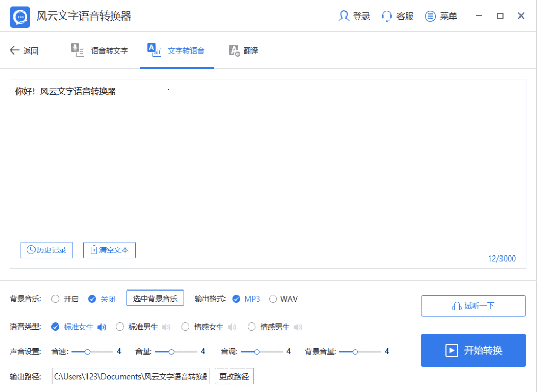This screenshot has width=537, height=392.
Task: Play the 标准男生 voice sample speaker icon
Action: [x=166, y=327]
